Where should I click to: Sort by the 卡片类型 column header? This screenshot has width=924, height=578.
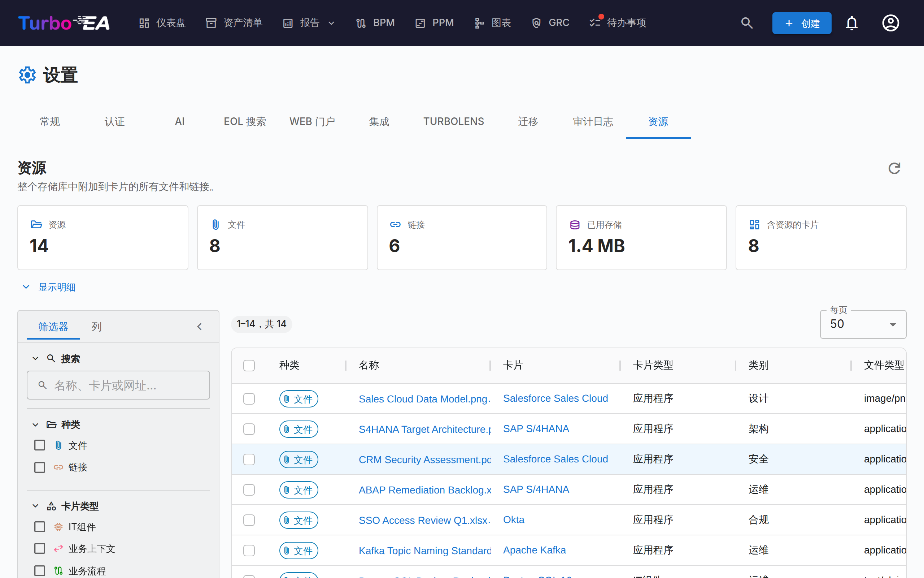pyautogui.click(x=653, y=365)
